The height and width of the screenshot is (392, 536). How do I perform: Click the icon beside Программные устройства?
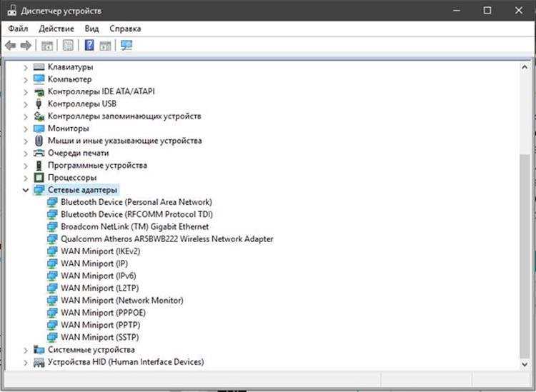(x=39, y=165)
